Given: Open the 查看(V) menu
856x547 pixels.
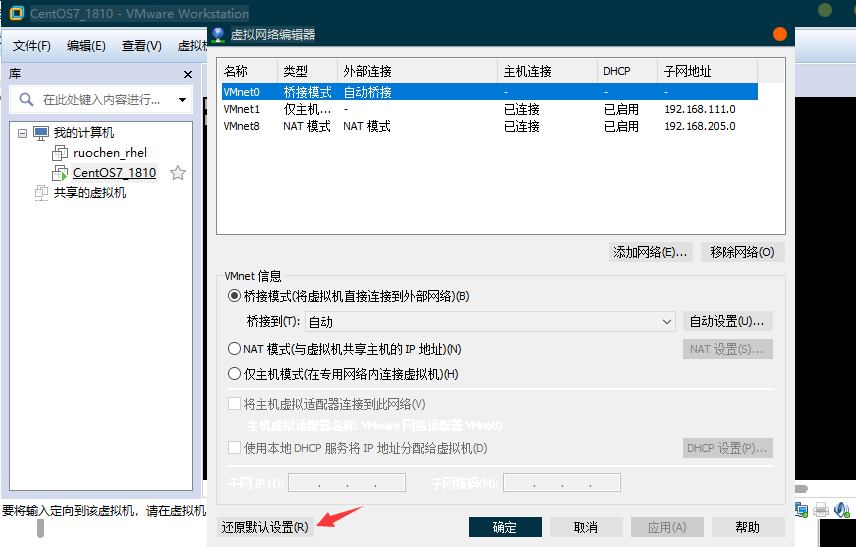Looking at the screenshot, I should pyautogui.click(x=141, y=46).
